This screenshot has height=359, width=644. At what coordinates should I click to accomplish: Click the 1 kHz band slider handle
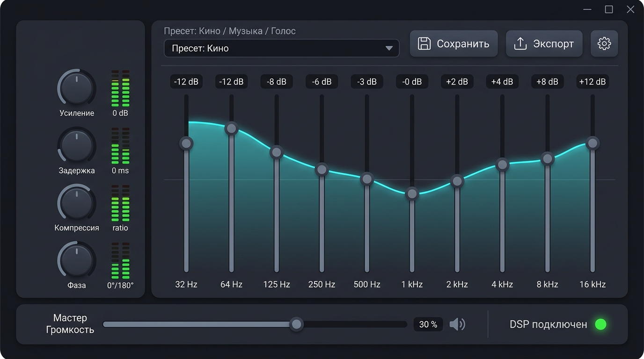(412, 193)
